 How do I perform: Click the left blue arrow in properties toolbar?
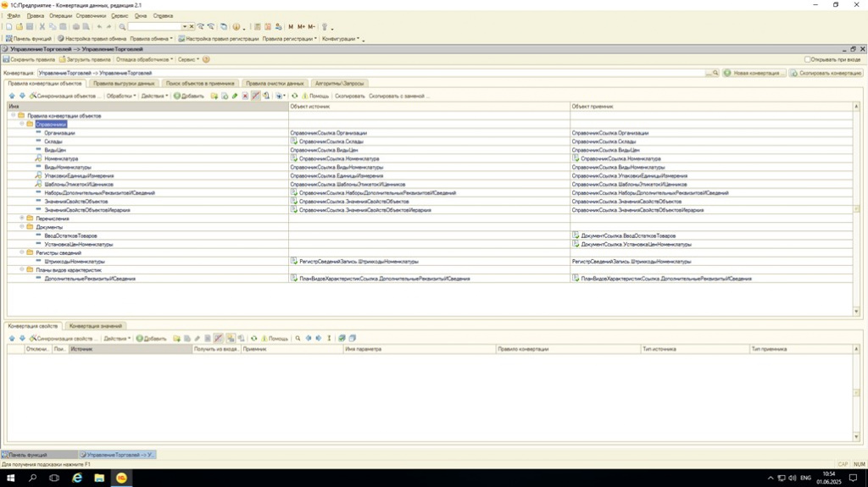[309, 338]
